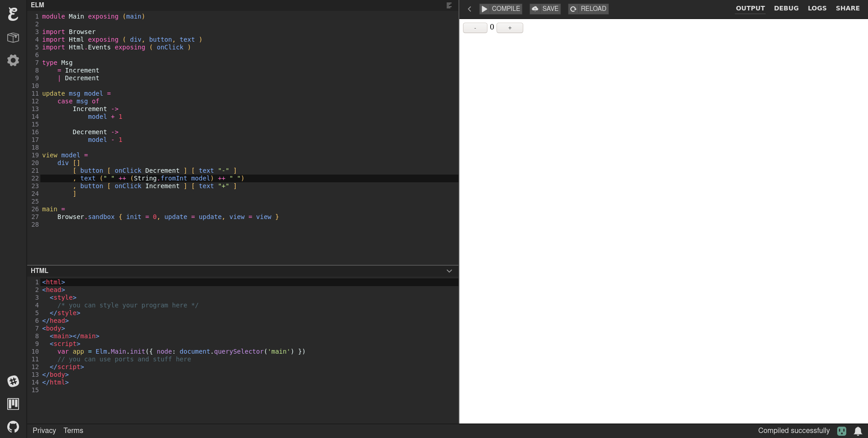Click the Ellie logo icon in the sidebar

(13, 14)
